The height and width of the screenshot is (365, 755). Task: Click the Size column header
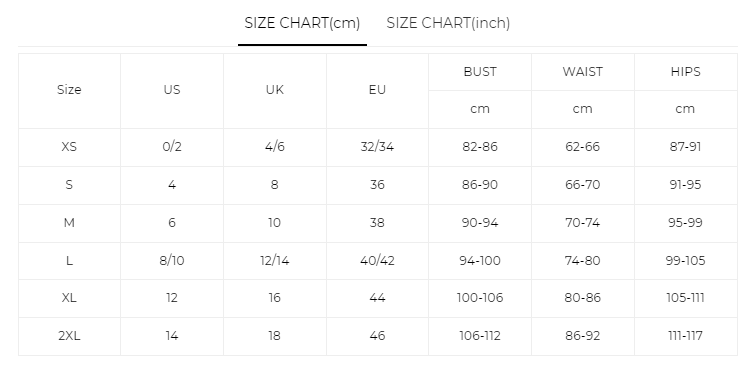(x=69, y=90)
